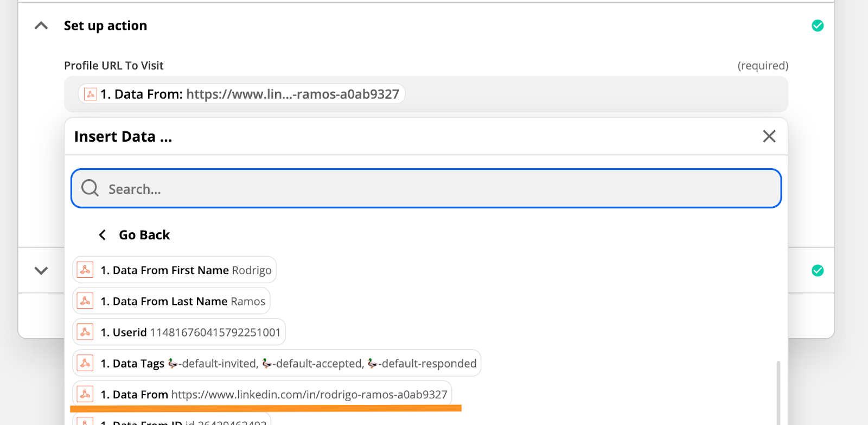The image size is (868, 425).
Task: Click the magnifying glass search icon
Action: point(90,188)
